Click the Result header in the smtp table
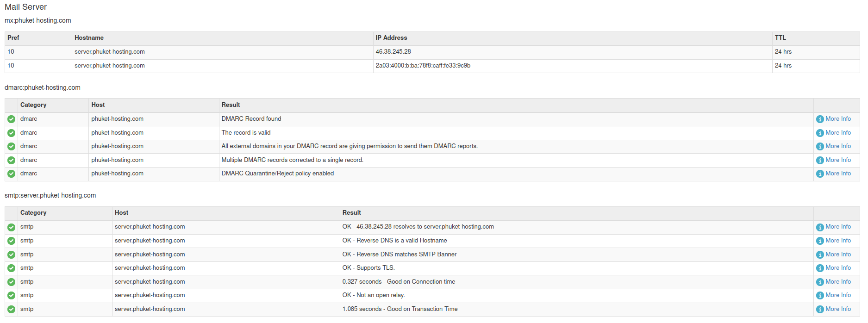 click(x=351, y=213)
